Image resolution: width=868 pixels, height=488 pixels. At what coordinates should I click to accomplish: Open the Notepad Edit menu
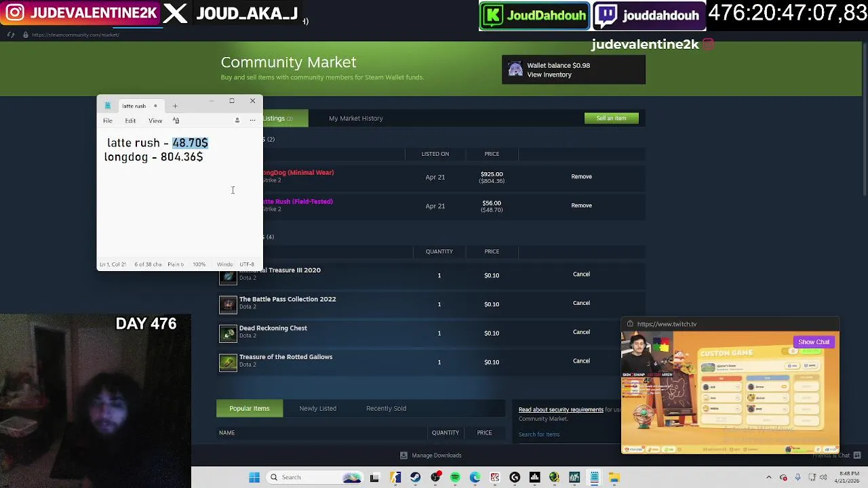tap(130, 121)
